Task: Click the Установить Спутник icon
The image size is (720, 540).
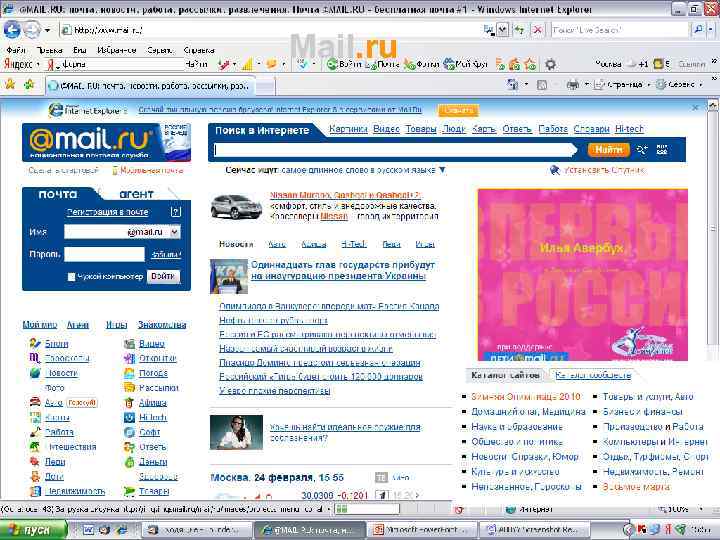Action: tap(555, 170)
